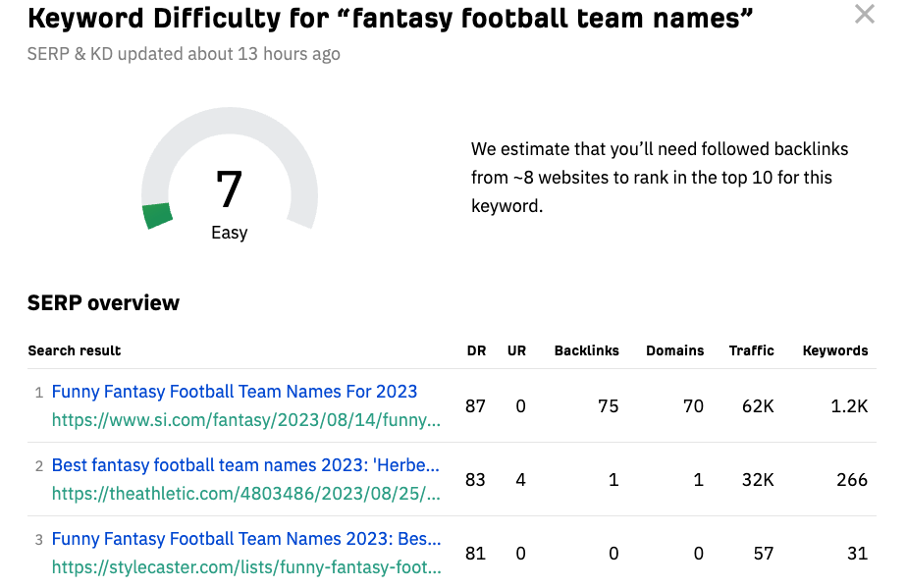The height and width of the screenshot is (588, 907).
Task: Click the DR column header
Action: (x=476, y=350)
